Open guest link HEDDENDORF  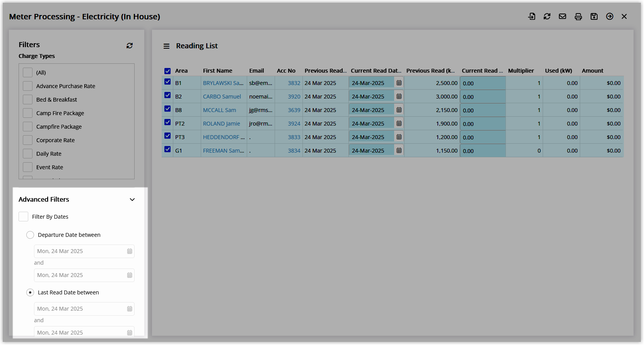coord(224,137)
